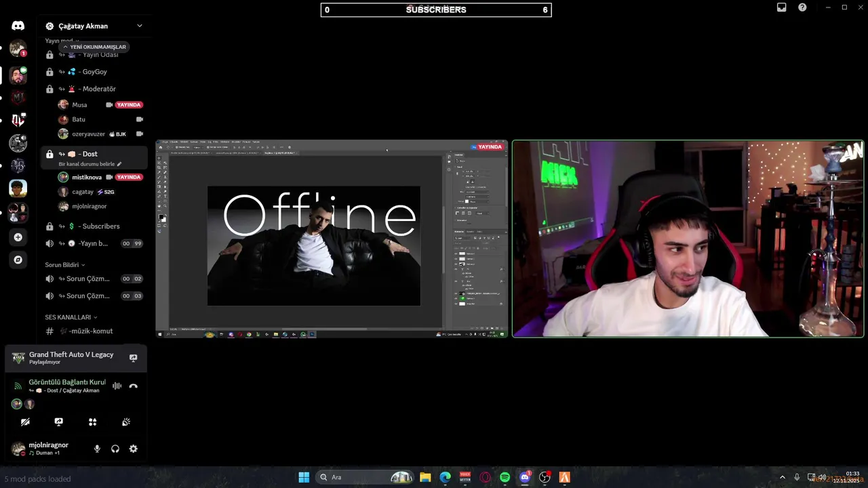The height and width of the screenshot is (488, 868).
Task: Open Discord direct messages home icon
Action: pos(18,26)
